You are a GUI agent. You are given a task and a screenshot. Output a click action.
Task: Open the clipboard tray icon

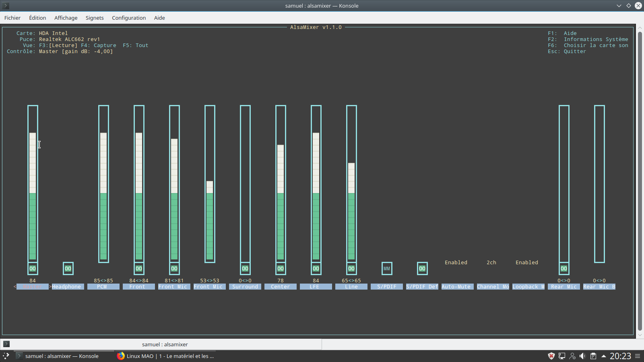pos(593,356)
